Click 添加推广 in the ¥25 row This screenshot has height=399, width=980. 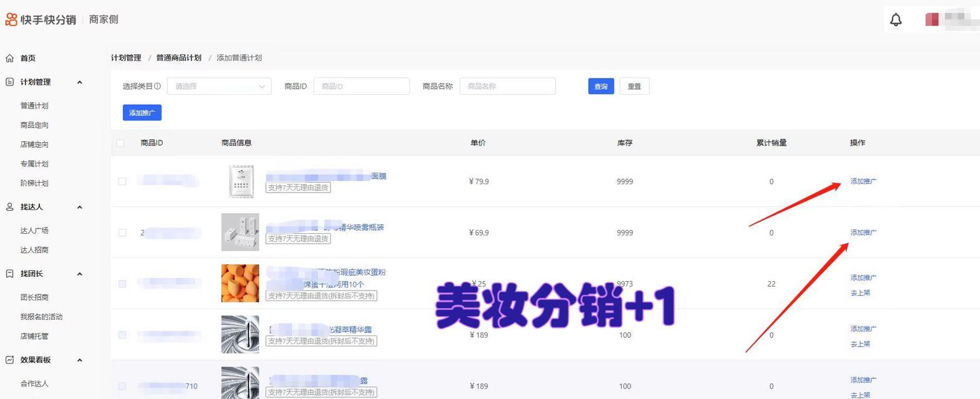863,277
